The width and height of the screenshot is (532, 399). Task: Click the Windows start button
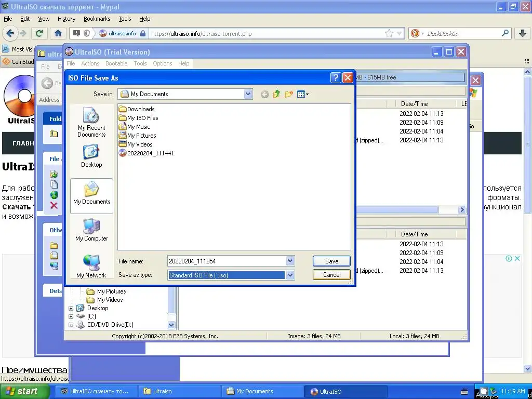(25, 391)
